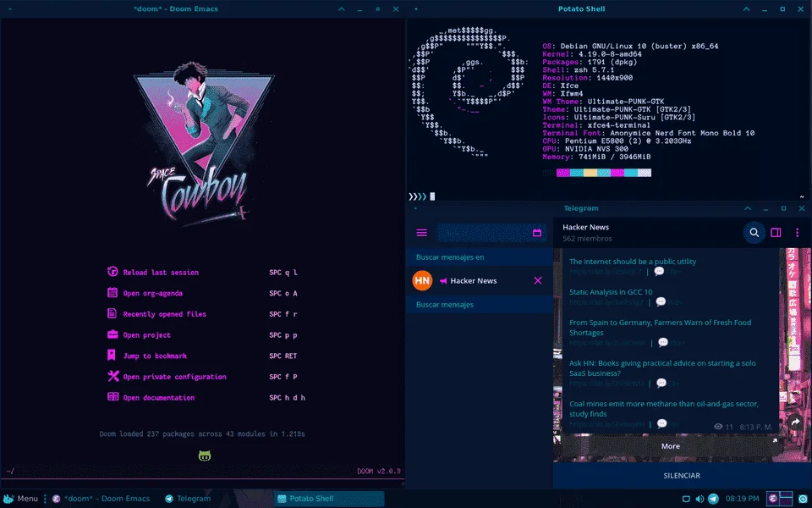Switch to the Potato Shell taskbar entry
The height and width of the screenshot is (508, 812).
tap(329, 499)
